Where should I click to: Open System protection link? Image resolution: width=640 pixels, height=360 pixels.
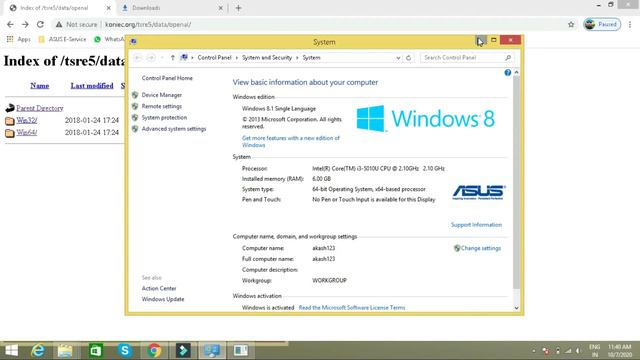coord(164,118)
